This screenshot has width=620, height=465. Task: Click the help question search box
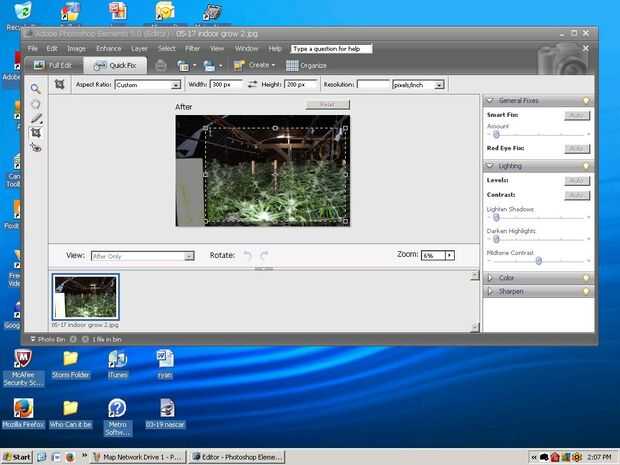pos(331,49)
